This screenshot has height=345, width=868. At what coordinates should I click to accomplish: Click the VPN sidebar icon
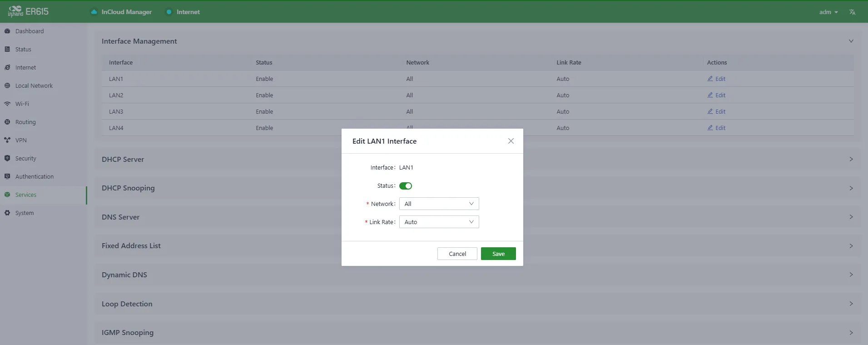(x=7, y=140)
